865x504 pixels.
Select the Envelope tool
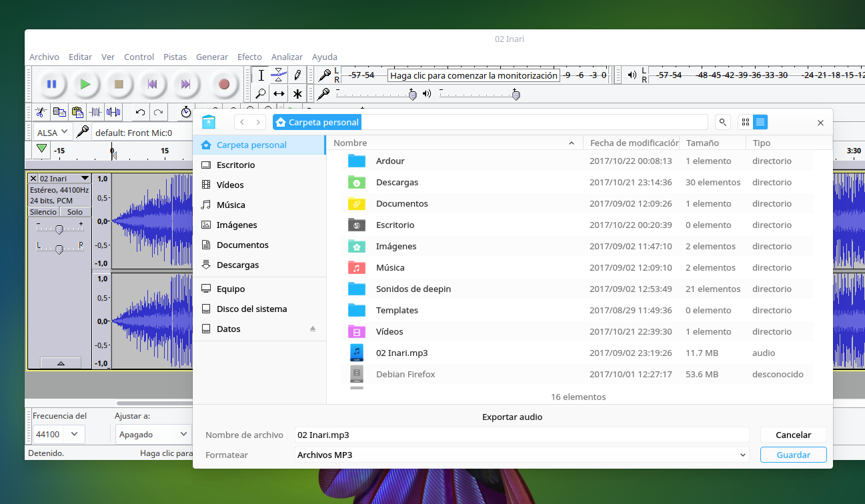(279, 75)
